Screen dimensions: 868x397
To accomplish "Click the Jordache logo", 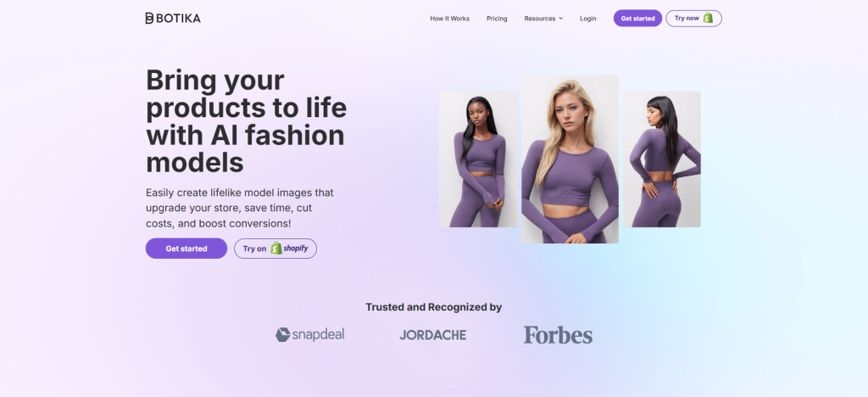I will click(x=433, y=335).
